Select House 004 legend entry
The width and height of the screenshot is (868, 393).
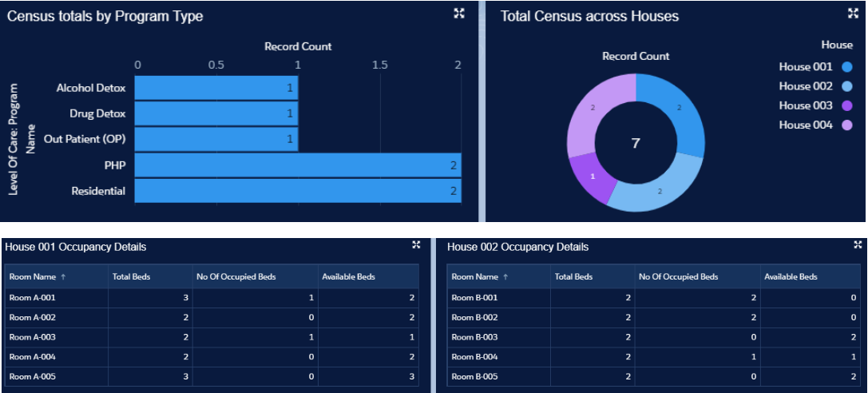[x=806, y=125]
